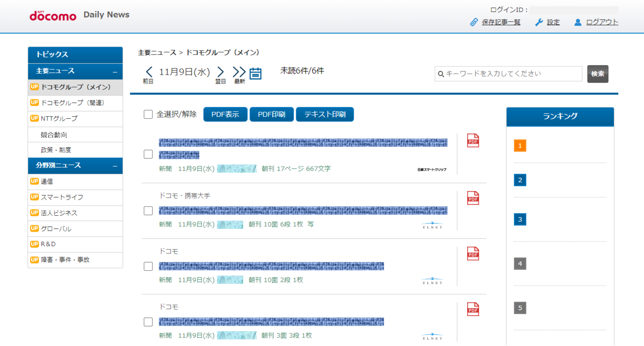644x346 pixels.
Task: Check the 朝刊 3面 3段 article checkbox
Action: 148,322
